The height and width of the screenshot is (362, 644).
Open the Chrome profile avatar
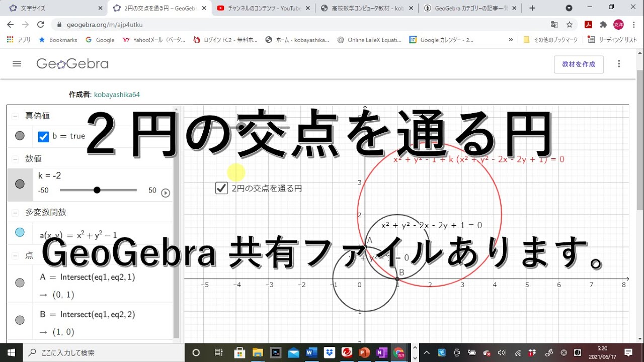click(618, 25)
